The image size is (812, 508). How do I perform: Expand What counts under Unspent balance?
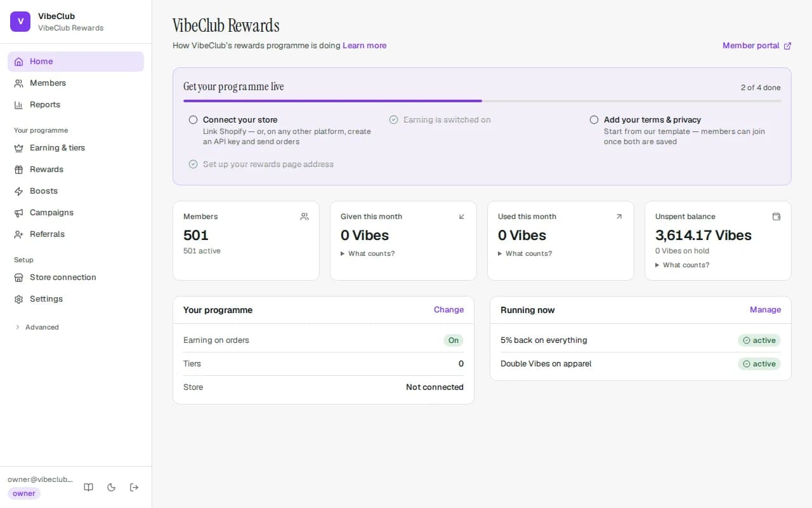(683, 265)
